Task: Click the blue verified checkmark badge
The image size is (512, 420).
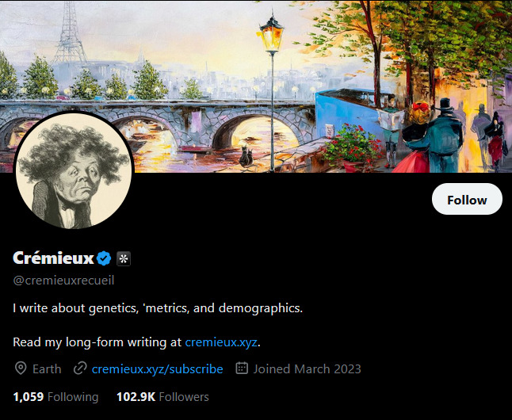Action: (x=104, y=258)
